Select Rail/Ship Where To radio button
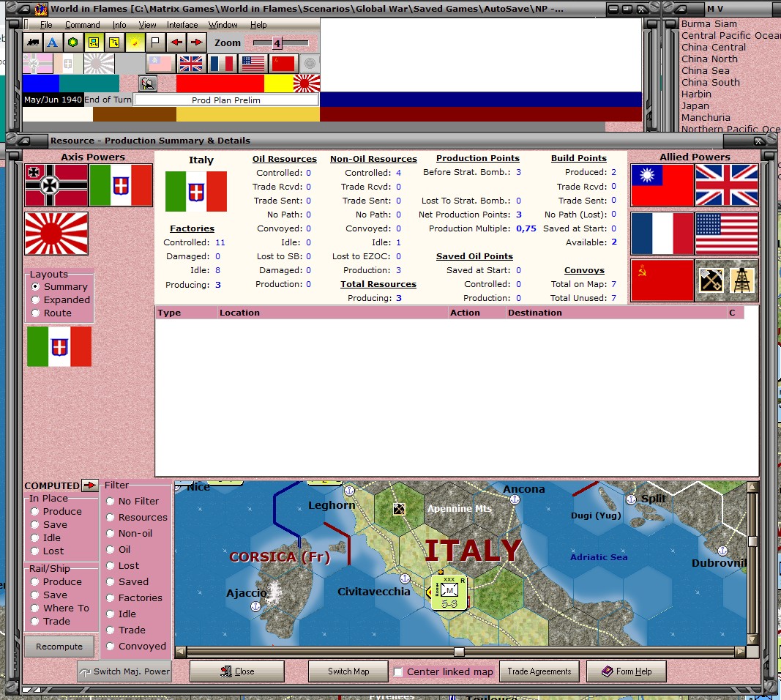This screenshot has height=700, width=781. click(x=35, y=608)
